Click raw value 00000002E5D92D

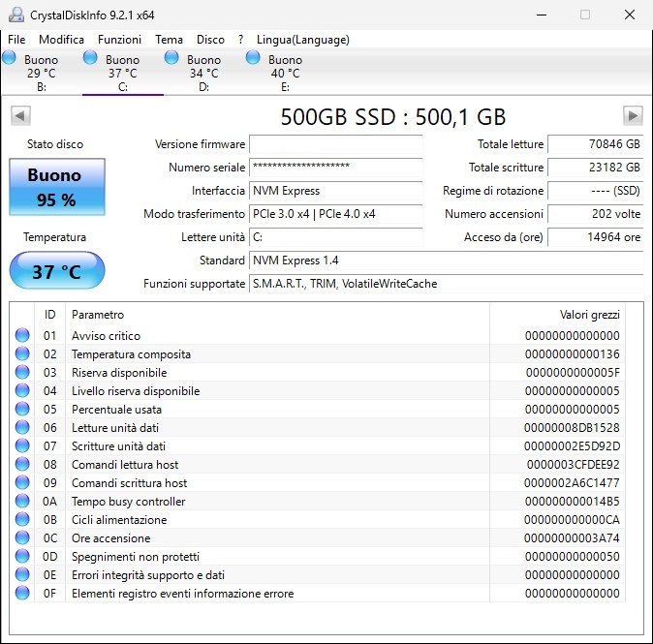[x=572, y=445]
